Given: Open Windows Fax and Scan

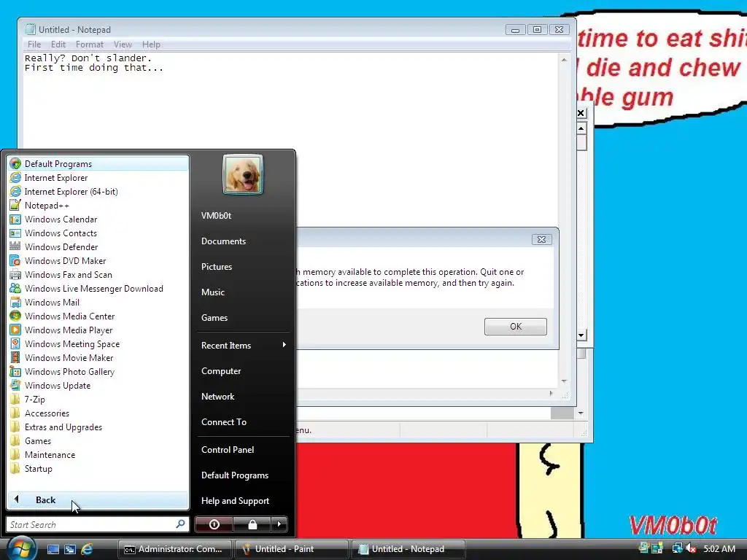Looking at the screenshot, I should click(x=98, y=275).
